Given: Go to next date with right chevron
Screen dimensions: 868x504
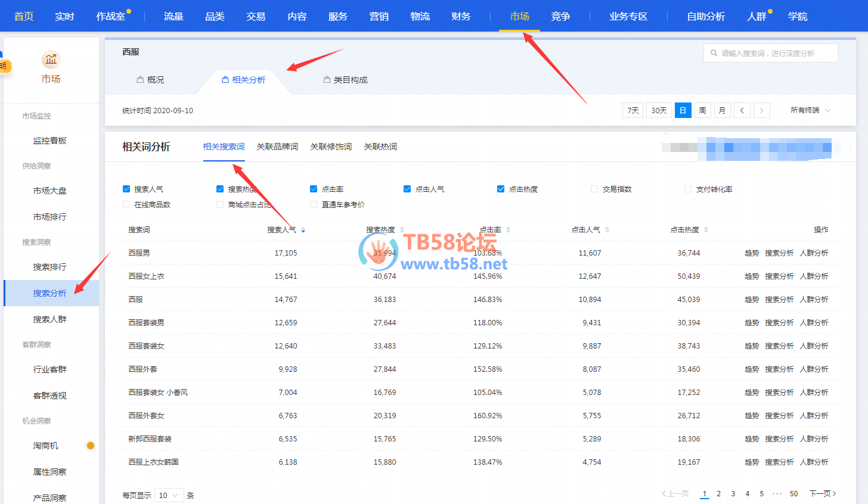Looking at the screenshot, I should pos(762,110).
